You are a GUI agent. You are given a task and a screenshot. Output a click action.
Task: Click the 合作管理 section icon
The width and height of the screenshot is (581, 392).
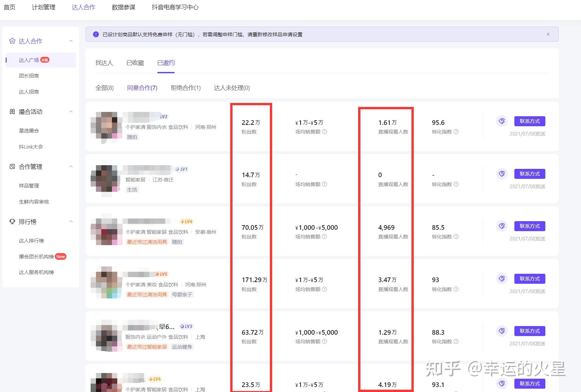pyautogui.click(x=12, y=167)
